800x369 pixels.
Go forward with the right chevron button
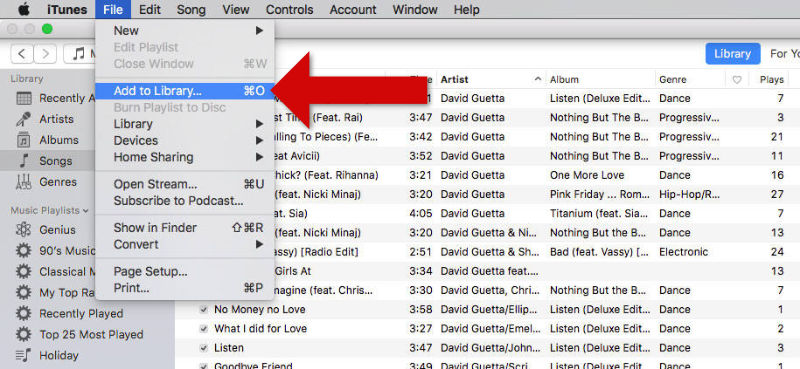point(45,54)
